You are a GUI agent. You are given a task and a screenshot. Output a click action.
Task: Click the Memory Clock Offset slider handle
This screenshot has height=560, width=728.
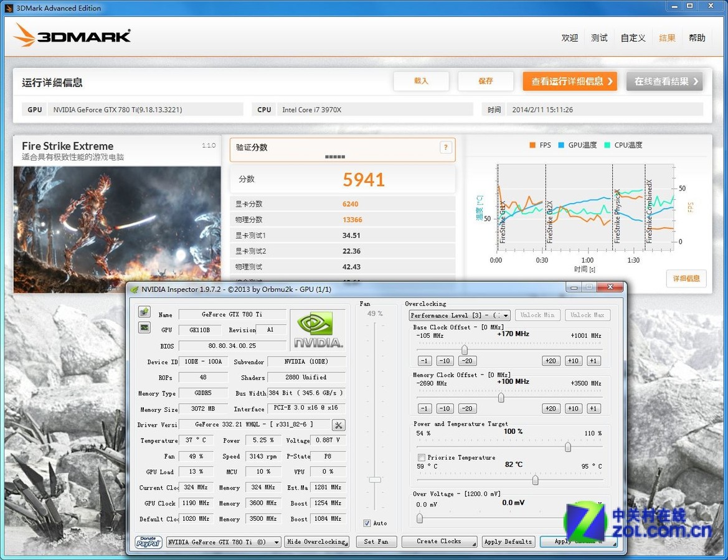pyautogui.click(x=501, y=397)
